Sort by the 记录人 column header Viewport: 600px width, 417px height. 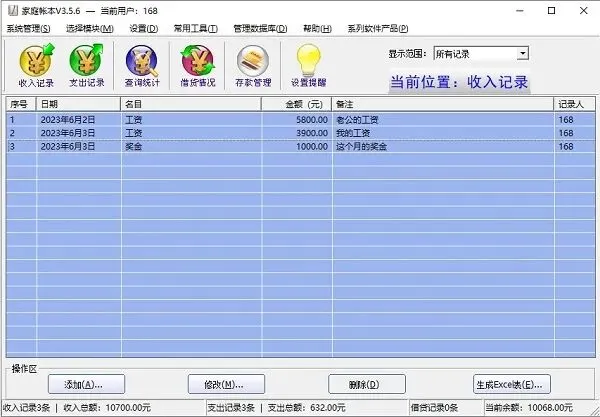575,104
